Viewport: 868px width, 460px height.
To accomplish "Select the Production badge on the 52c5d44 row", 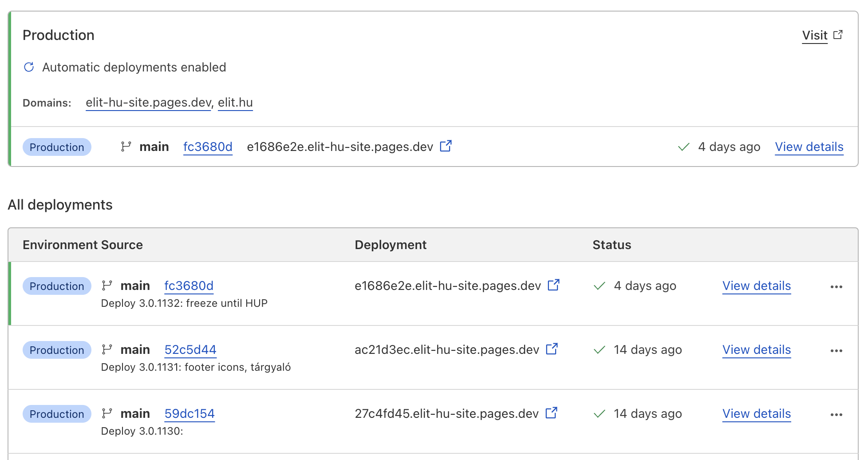I will pos(57,350).
